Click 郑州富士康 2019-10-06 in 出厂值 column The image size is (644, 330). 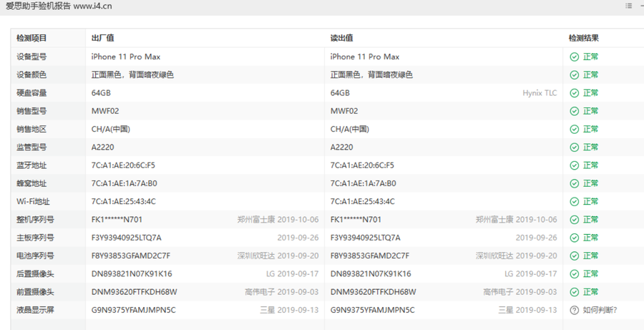pos(278,220)
